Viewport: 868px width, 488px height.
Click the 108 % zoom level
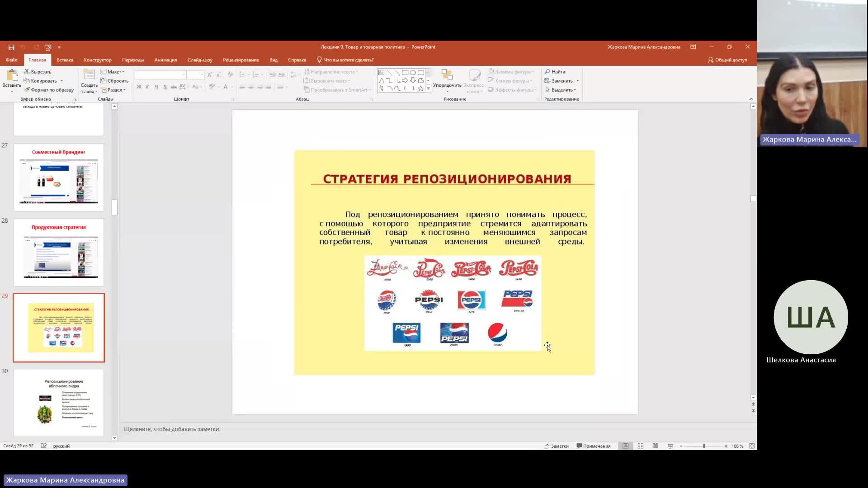[x=737, y=446]
